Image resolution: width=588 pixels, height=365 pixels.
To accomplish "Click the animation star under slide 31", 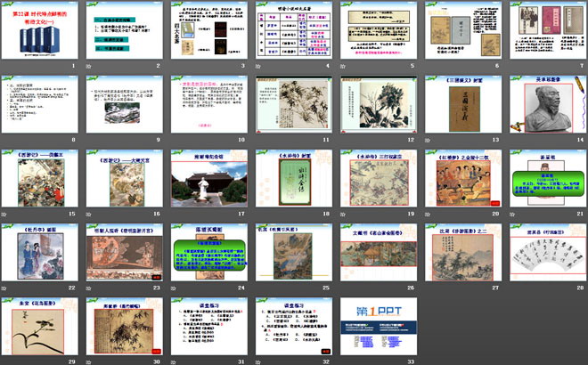I will pyautogui.click(x=173, y=361).
